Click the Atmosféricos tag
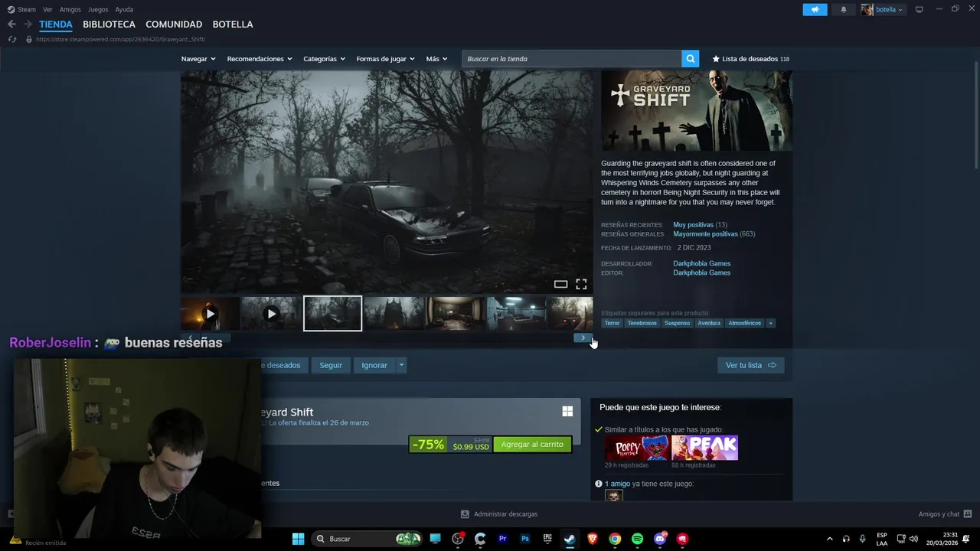The width and height of the screenshot is (980, 551). click(x=744, y=323)
